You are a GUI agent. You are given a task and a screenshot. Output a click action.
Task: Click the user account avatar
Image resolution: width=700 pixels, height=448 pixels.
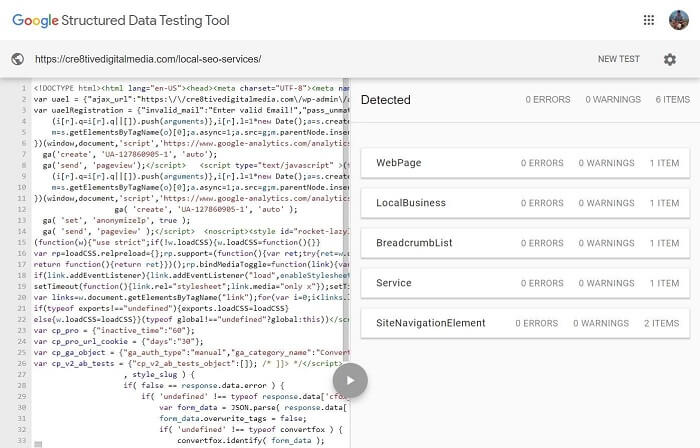point(679,20)
